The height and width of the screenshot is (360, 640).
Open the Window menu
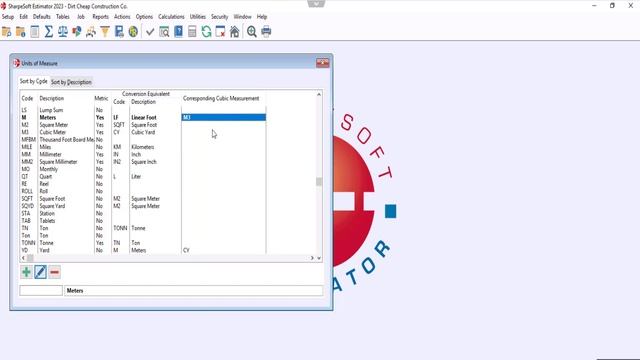(242, 17)
